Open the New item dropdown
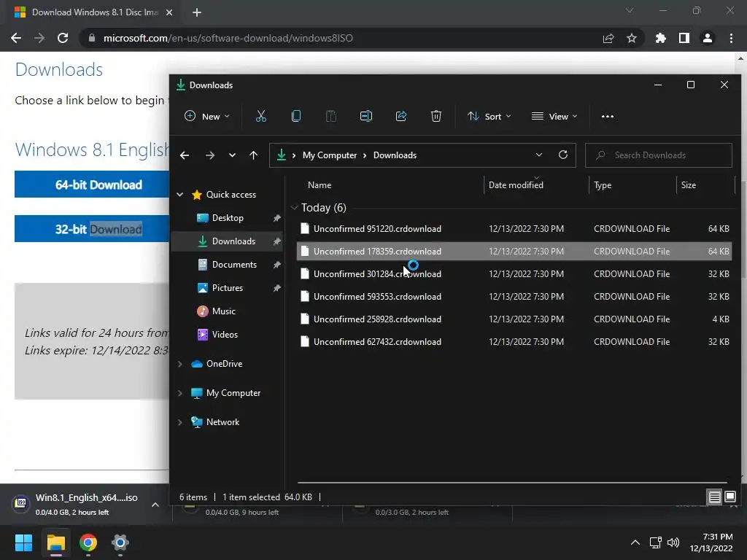This screenshot has width=747, height=560. (x=206, y=116)
